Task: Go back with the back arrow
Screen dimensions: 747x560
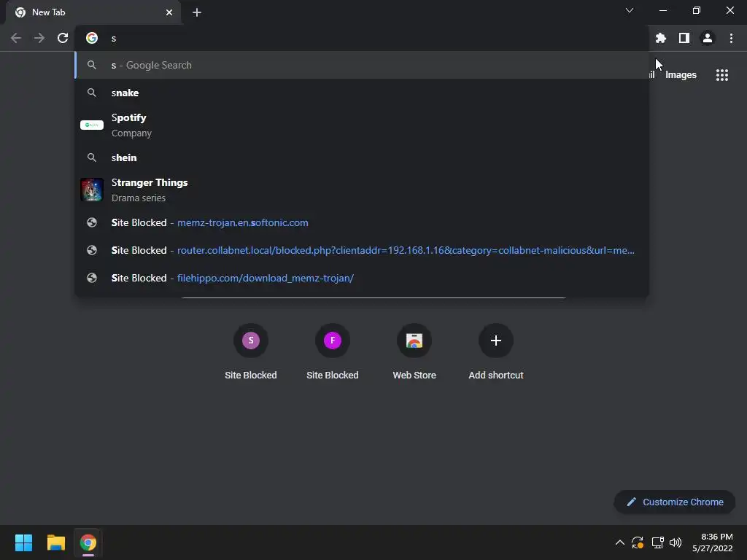Action: 16,38
